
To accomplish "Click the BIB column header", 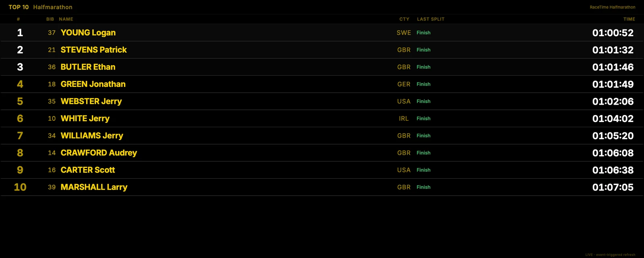I will (x=50, y=19).
